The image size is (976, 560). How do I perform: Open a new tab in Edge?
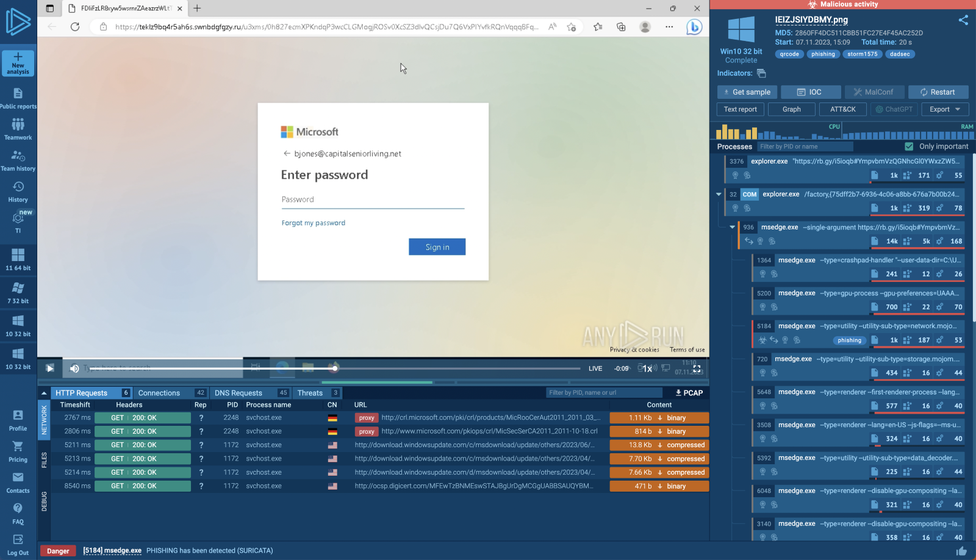point(197,9)
